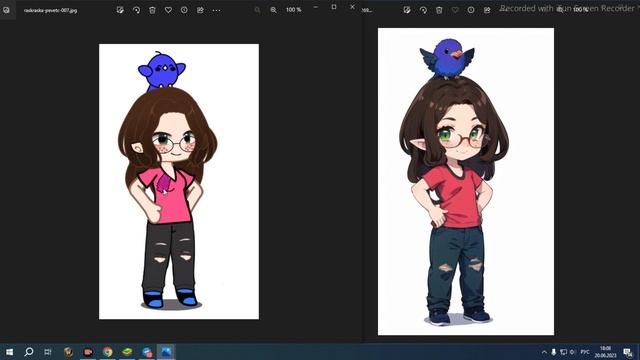Delete the image in the right Photos window
Viewport: 640px width, 360px height.
[x=439, y=10]
